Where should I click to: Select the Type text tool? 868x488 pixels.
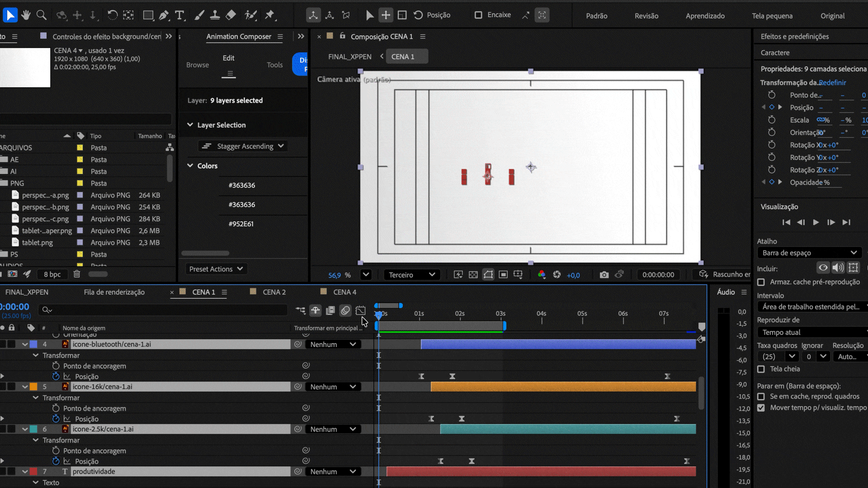(x=179, y=15)
